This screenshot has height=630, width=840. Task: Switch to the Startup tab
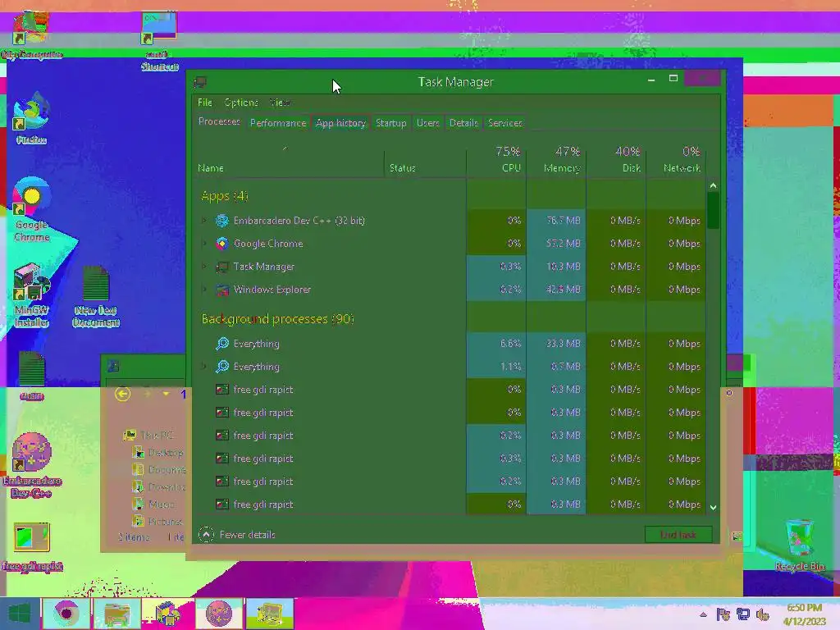click(x=391, y=123)
